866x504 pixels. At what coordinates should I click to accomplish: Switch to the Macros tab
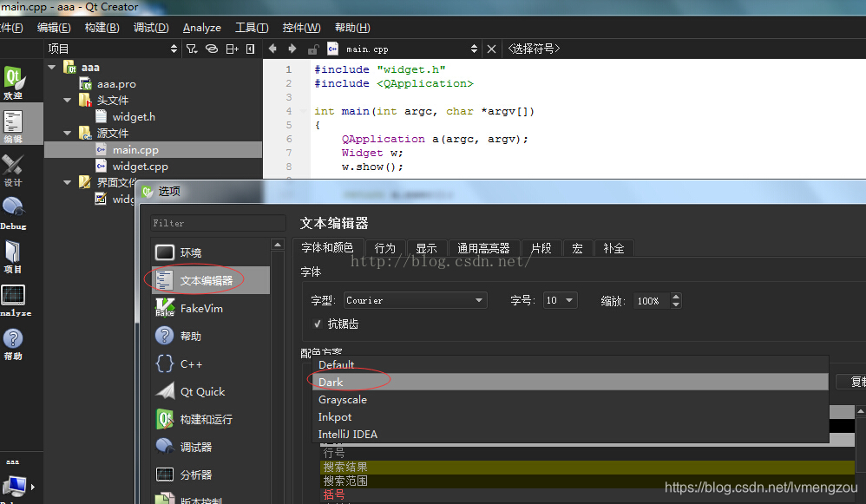point(577,248)
